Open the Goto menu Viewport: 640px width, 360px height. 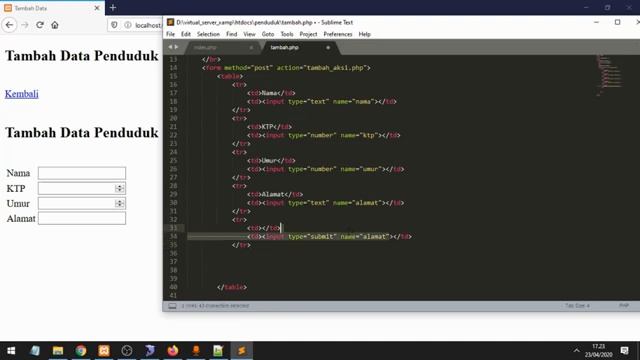268,34
